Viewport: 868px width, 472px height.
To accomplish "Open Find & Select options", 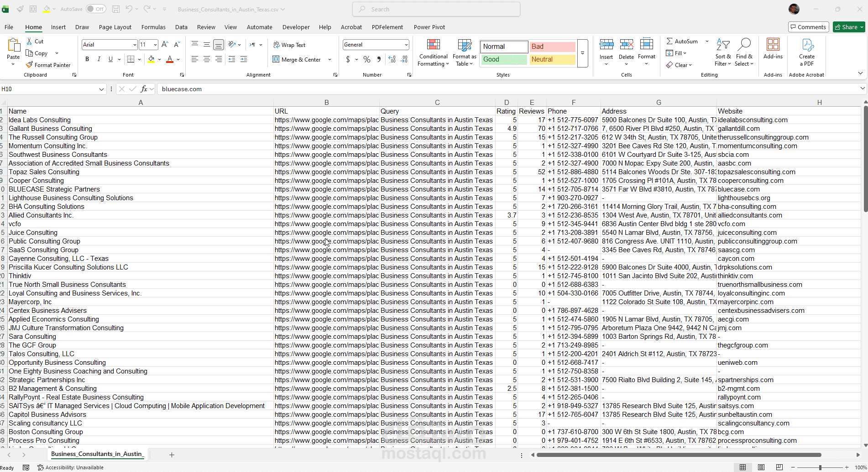I will pos(744,52).
